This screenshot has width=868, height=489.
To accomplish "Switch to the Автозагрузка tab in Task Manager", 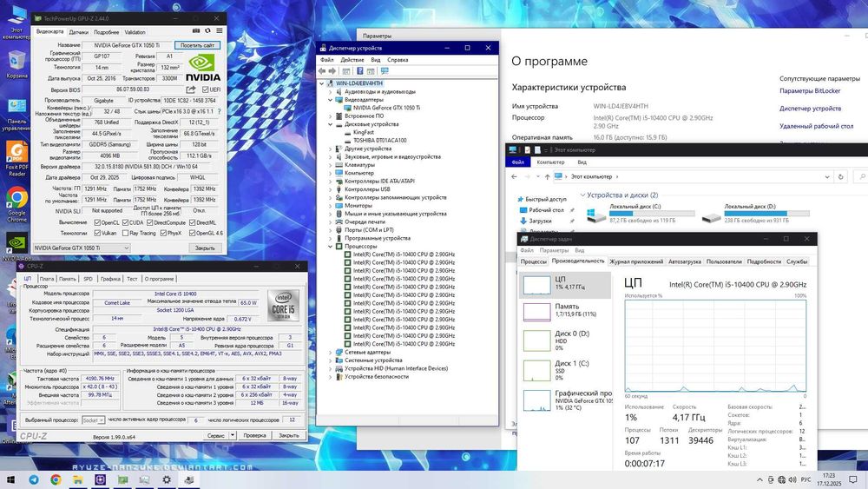I will 685,261.
